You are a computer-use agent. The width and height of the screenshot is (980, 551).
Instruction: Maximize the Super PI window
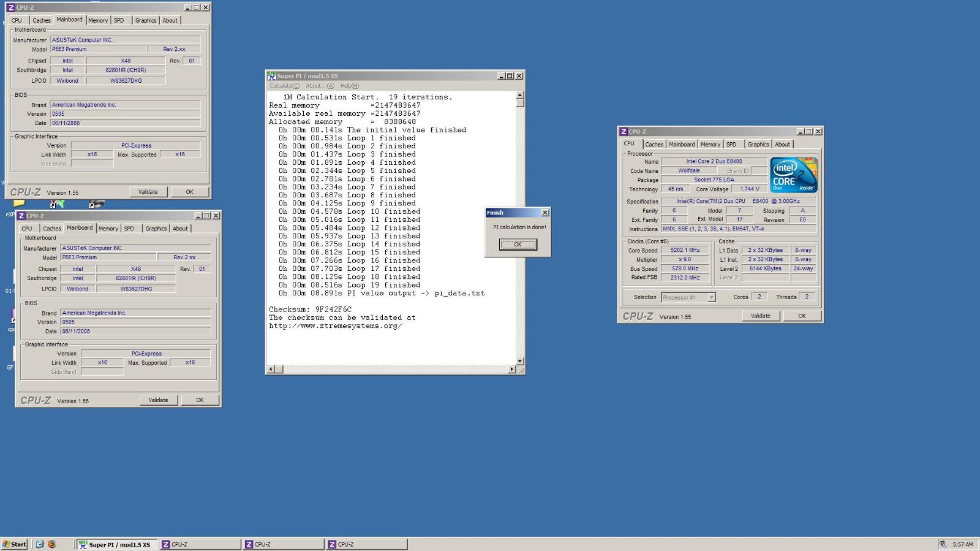coord(510,76)
